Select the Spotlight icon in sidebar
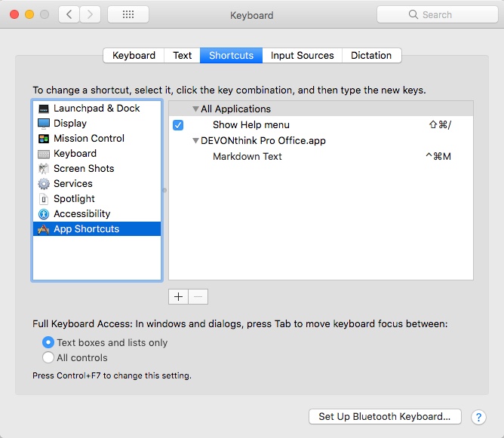This screenshot has height=438, width=504. tap(44, 199)
